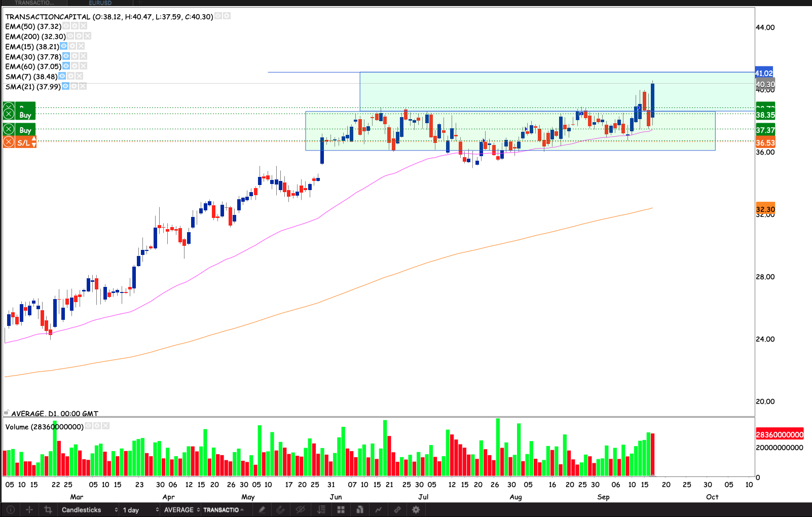Select the TRANSACTIO... chart tab at top
Image resolution: width=812 pixels, height=517 pixels.
pos(34,3)
